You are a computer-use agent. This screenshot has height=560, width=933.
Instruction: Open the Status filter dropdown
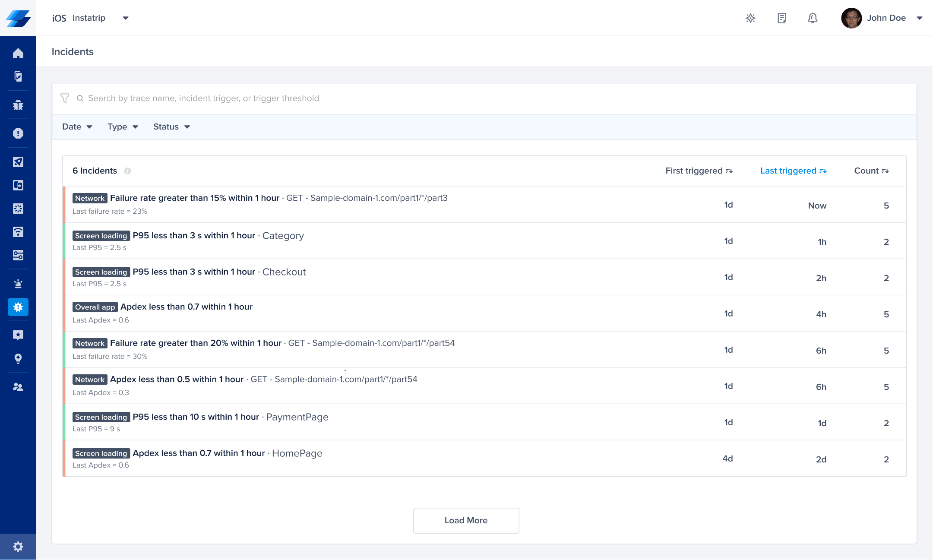pyautogui.click(x=171, y=127)
